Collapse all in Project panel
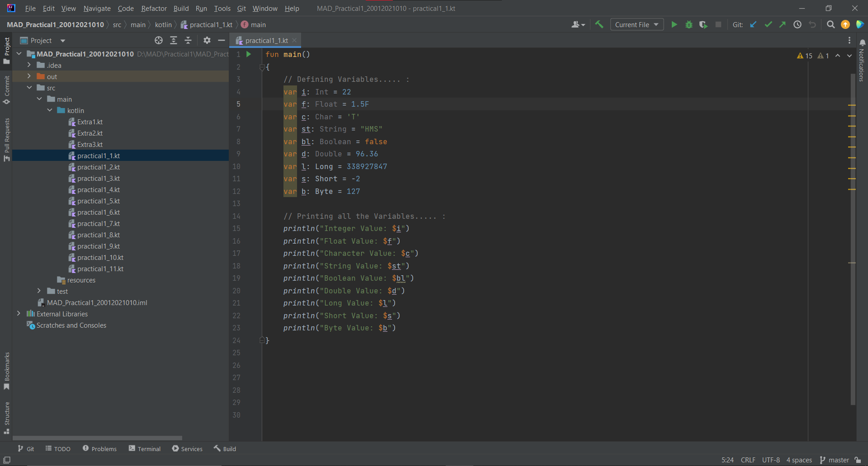This screenshot has width=868, height=466. pyautogui.click(x=188, y=41)
